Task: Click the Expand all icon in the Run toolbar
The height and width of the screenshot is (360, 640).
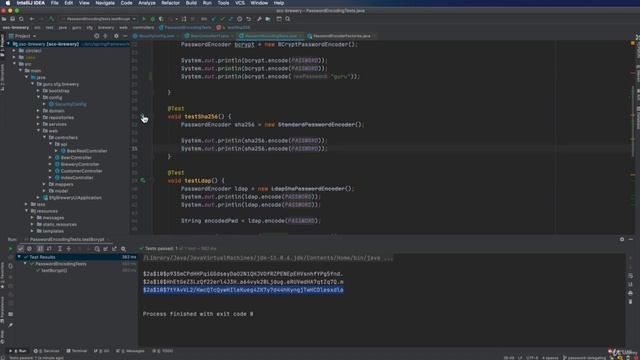Action: point(60,249)
